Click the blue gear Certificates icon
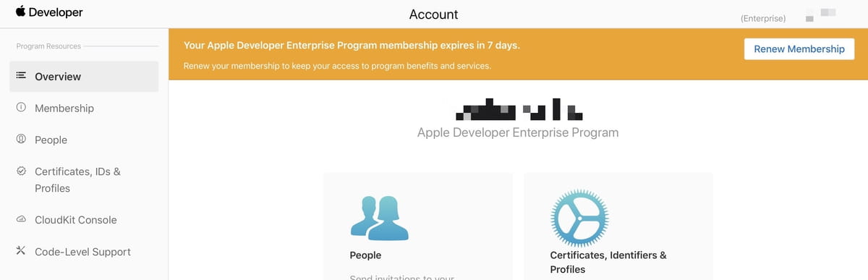The image size is (868, 280). pos(579,218)
